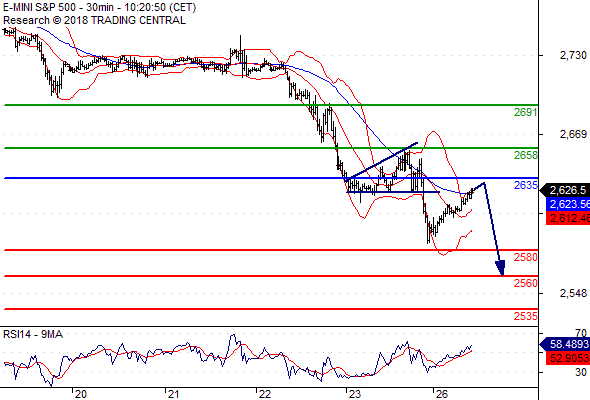The width and height of the screenshot is (590, 400).
Task: Click the red 2,612.46 band value tag
Action: pos(568,218)
